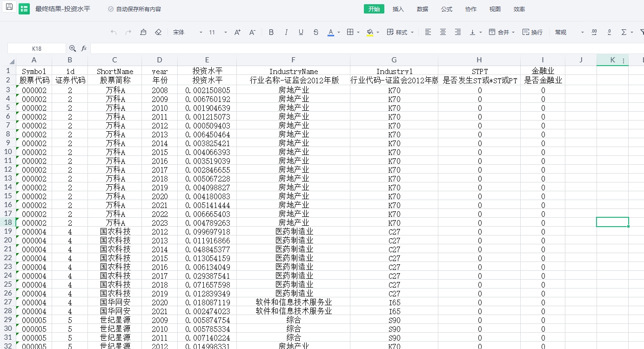Select row 18 header

[8, 222]
